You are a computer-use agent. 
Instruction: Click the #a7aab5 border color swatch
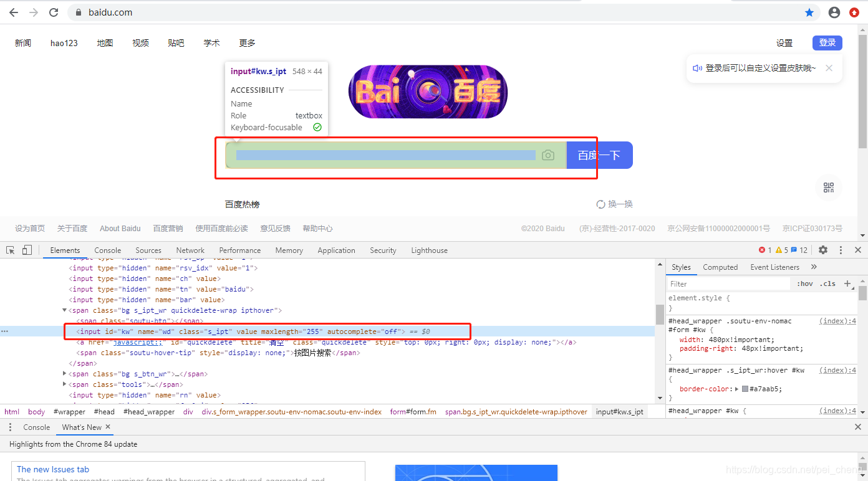[x=745, y=389]
